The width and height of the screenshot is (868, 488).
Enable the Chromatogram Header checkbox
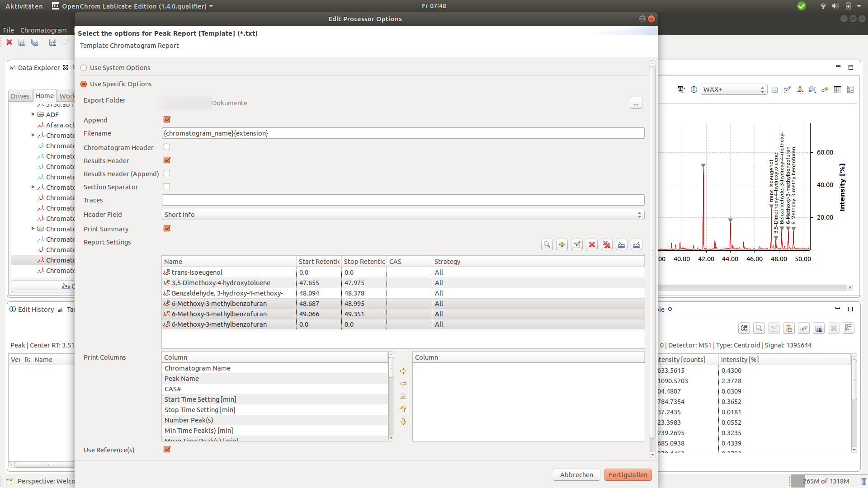click(x=167, y=146)
